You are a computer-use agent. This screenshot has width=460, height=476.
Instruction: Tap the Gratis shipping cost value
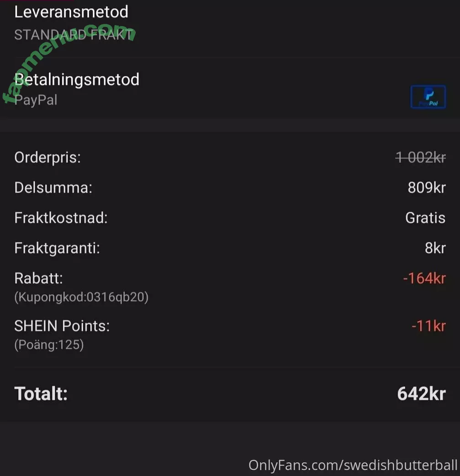pos(425,218)
